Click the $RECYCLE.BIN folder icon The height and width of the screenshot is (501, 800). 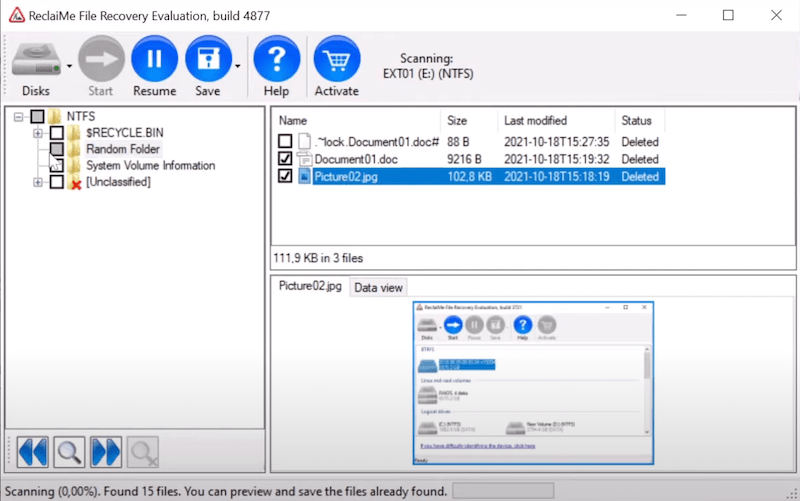point(74,133)
